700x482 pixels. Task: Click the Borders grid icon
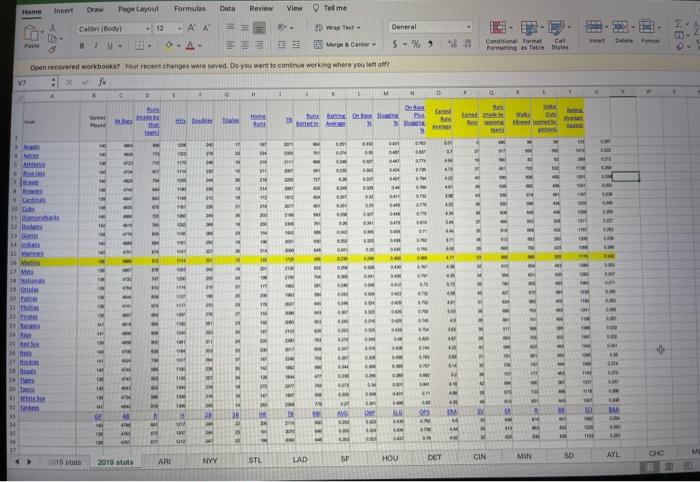coord(140,45)
